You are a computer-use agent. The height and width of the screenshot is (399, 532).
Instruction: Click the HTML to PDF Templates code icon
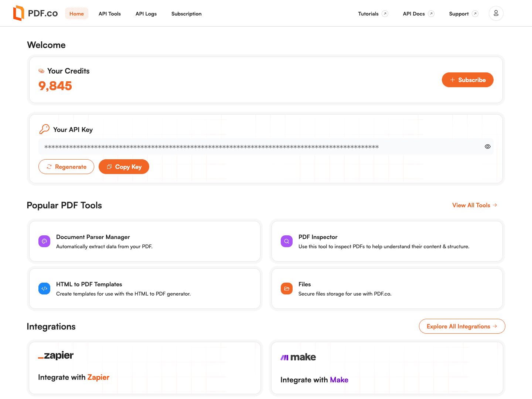(44, 289)
